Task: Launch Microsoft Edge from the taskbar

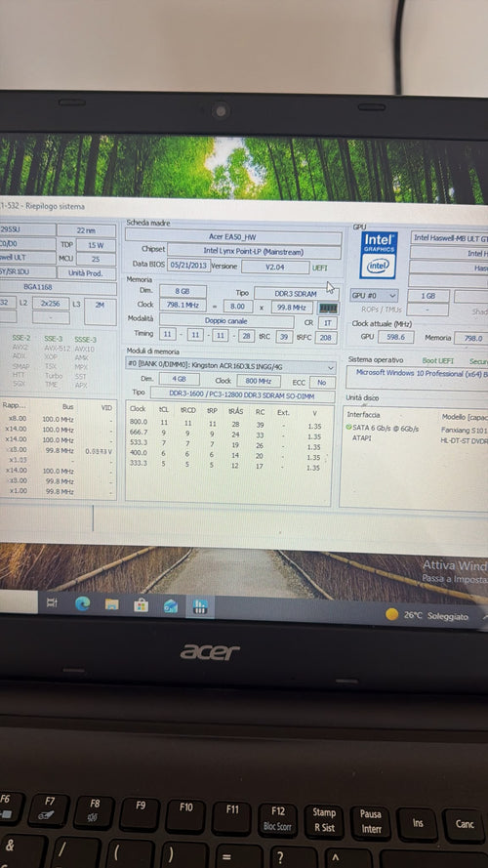Action: (82, 603)
